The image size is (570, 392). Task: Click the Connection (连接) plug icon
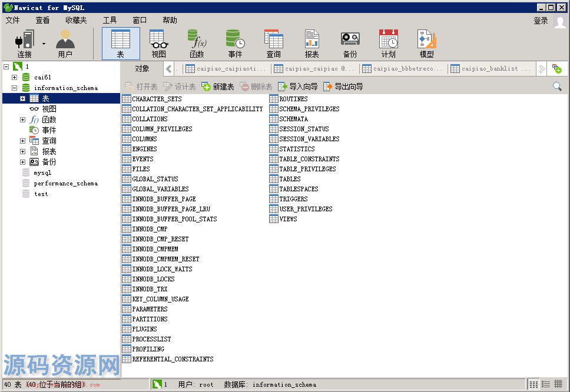click(x=24, y=44)
